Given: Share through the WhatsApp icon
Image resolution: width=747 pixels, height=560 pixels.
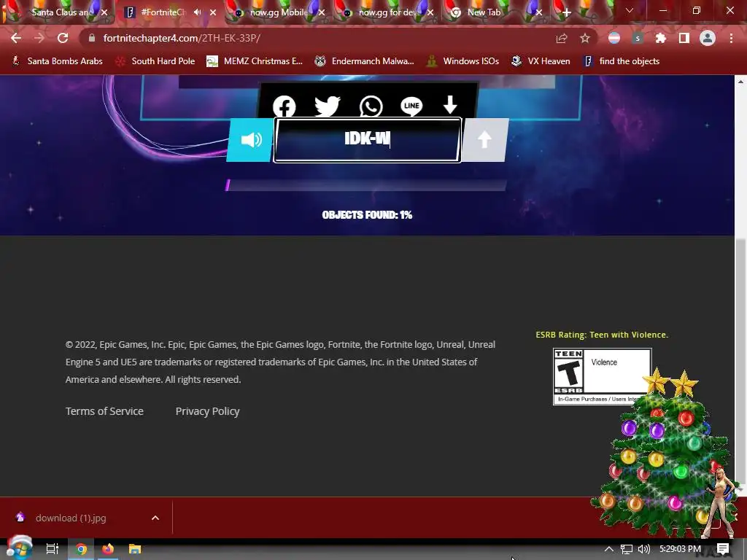Looking at the screenshot, I should [371, 106].
